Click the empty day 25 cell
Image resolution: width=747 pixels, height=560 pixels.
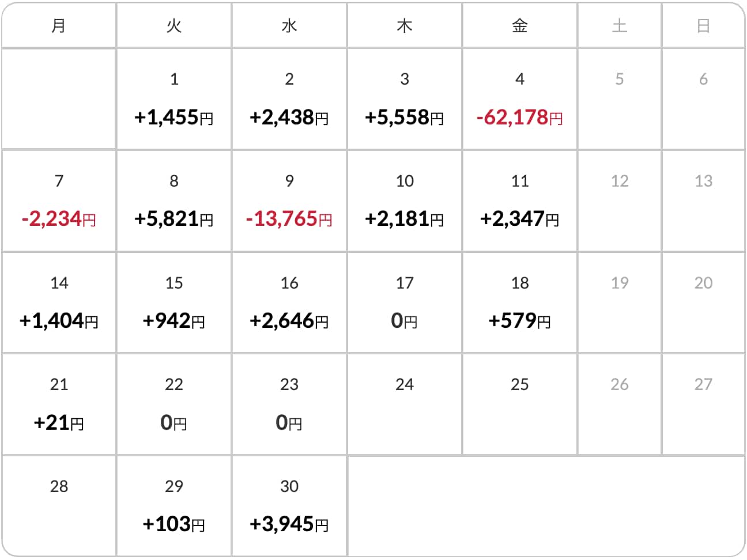pos(520,404)
